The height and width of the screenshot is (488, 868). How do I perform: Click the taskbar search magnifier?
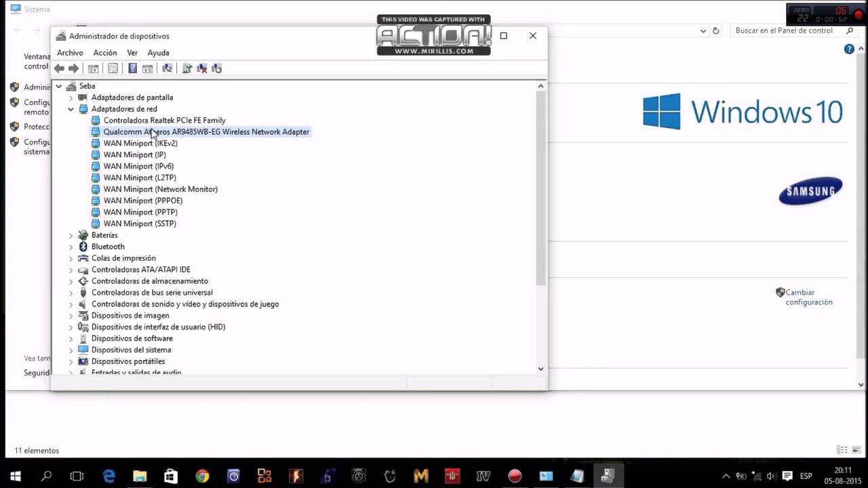click(46, 476)
